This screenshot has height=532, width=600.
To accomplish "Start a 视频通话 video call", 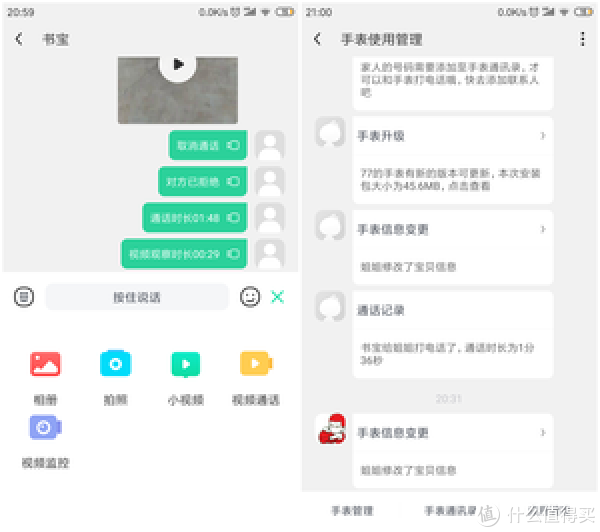I will click(256, 363).
